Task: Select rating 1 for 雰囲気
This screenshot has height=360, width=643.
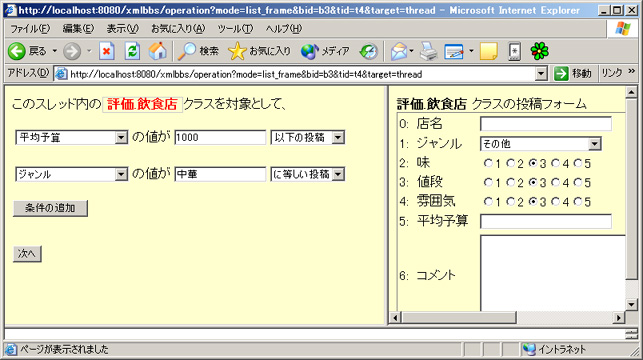Action: pos(488,201)
